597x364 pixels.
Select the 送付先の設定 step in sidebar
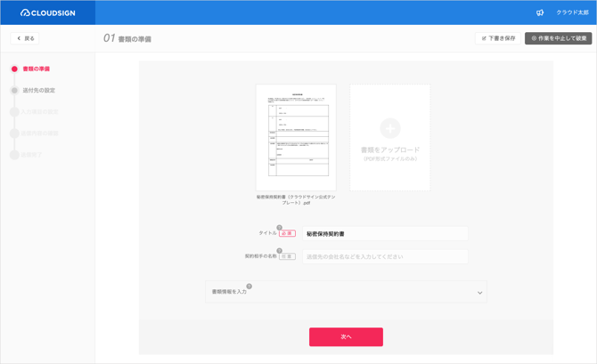coord(39,90)
